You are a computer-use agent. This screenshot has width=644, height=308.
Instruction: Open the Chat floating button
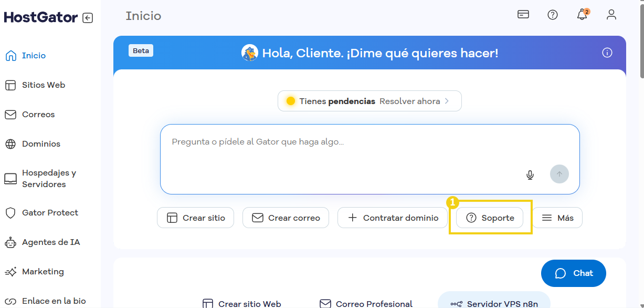pos(574,273)
